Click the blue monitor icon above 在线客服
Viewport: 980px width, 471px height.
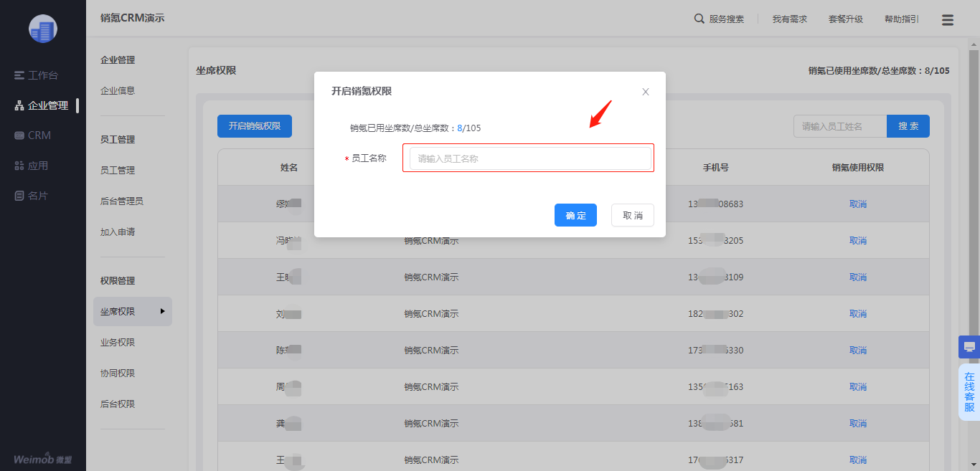tap(969, 347)
